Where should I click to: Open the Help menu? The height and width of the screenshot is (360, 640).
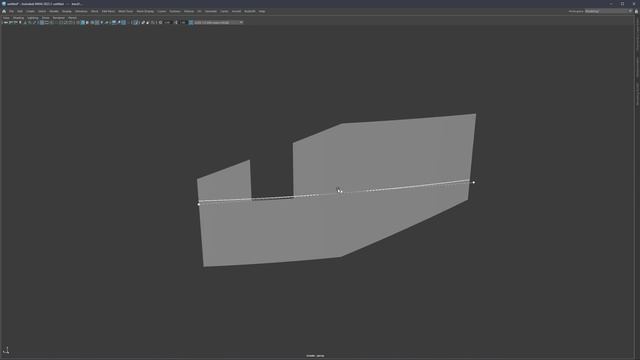point(262,11)
